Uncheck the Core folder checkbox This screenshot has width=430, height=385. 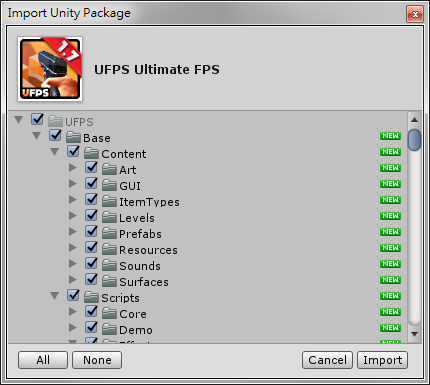point(91,311)
